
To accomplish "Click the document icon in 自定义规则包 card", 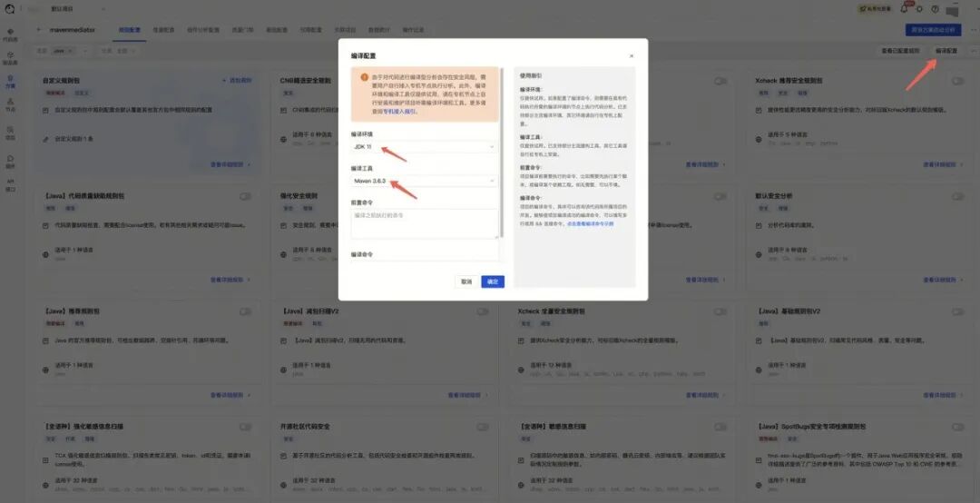I will point(45,110).
